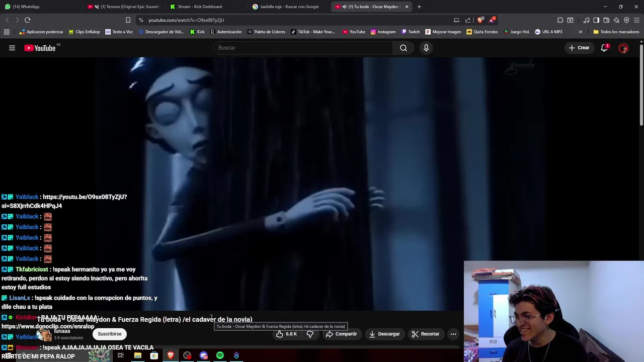Open the Brave Wallet icon

(x=606, y=20)
